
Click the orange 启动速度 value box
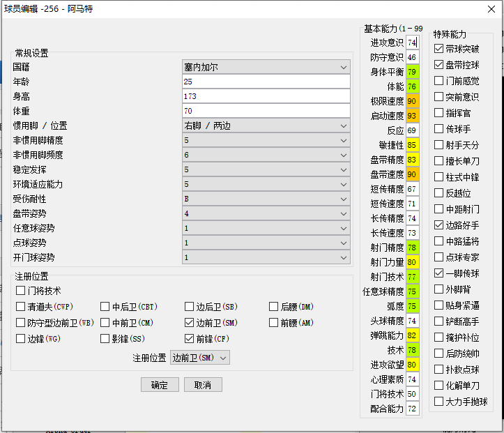[412, 116]
